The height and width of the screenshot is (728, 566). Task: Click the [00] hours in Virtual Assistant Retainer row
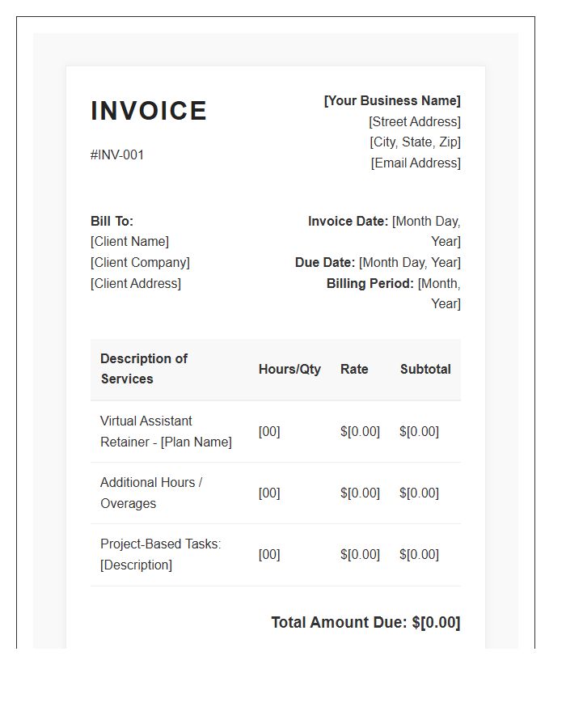tap(269, 432)
